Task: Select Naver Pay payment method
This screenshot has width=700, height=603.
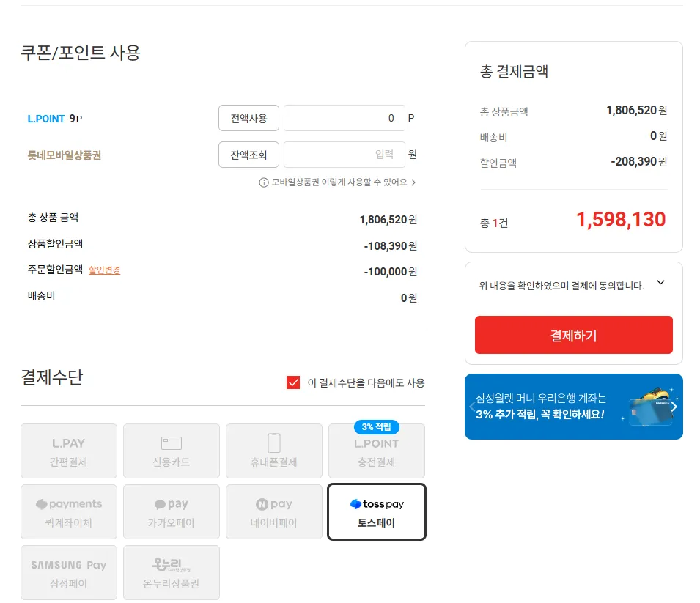Action: coord(273,511)
